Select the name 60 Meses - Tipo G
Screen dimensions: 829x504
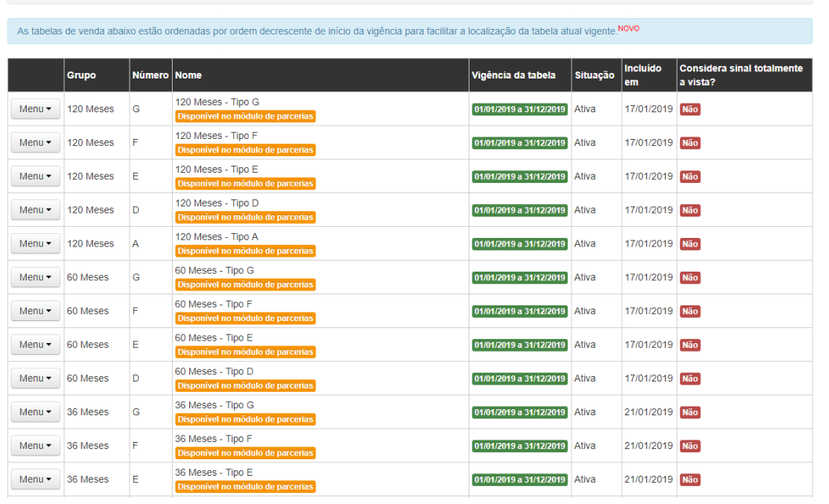tap(214, 270)
